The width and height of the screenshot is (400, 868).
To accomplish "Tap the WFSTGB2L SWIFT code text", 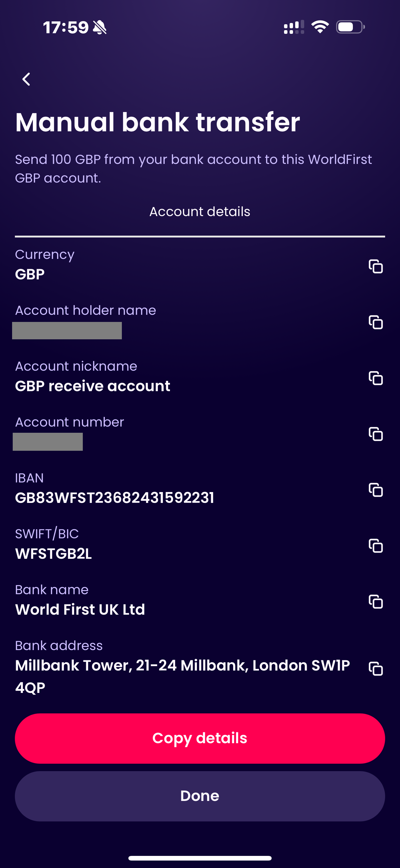I will pyautogui.click(x=54, y=554).
